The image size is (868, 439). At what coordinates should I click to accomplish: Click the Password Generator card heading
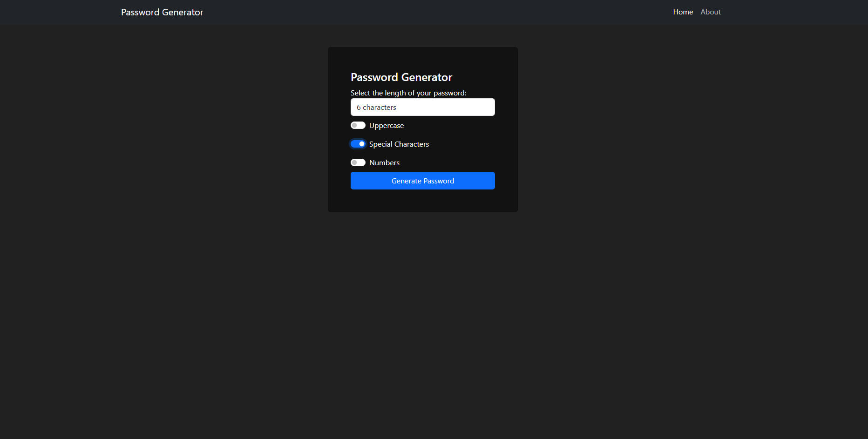click(x=401, y=77)
